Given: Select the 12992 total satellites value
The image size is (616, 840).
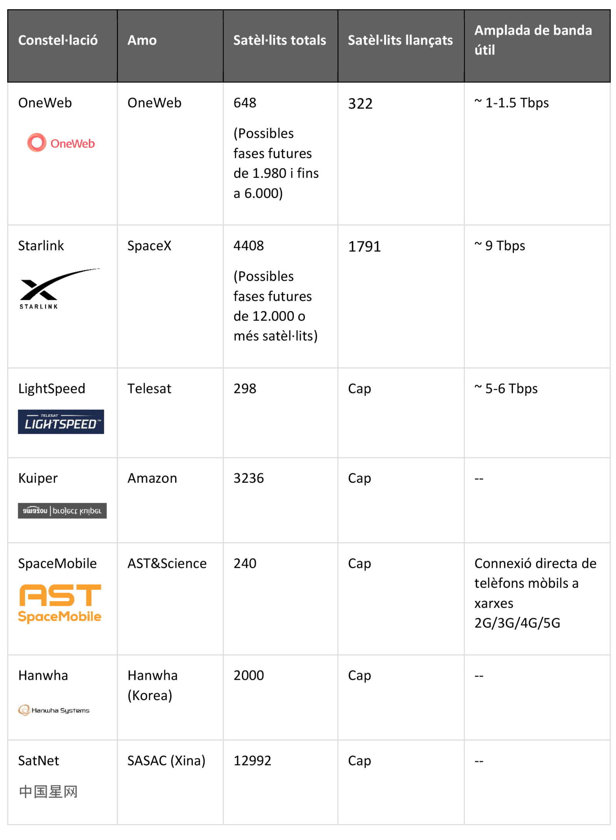Looking at the screenshot, I should pos(253,761).
